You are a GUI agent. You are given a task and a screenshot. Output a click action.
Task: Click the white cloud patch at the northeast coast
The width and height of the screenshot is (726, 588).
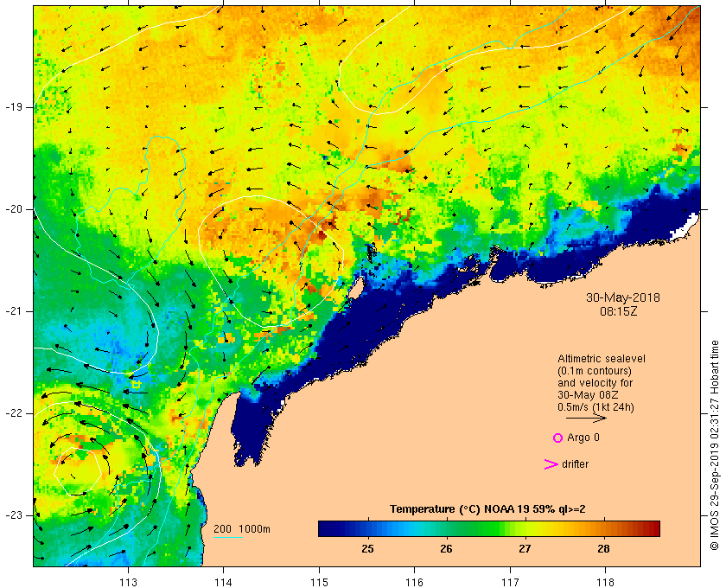[685, 227]
